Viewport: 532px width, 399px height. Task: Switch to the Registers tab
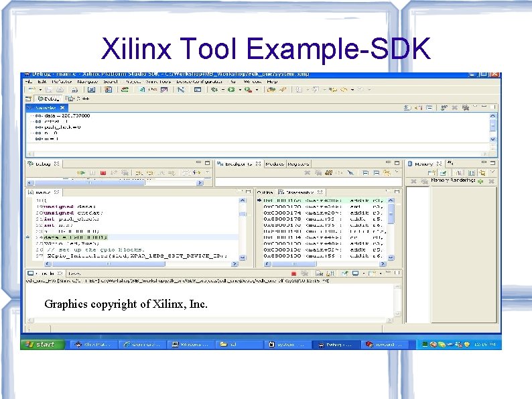pos(298,164)
